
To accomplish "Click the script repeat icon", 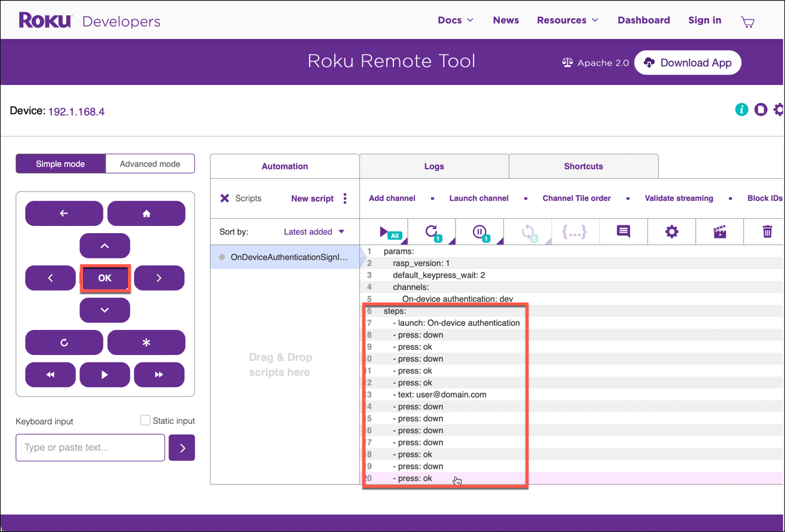I will tap(432, 231).
